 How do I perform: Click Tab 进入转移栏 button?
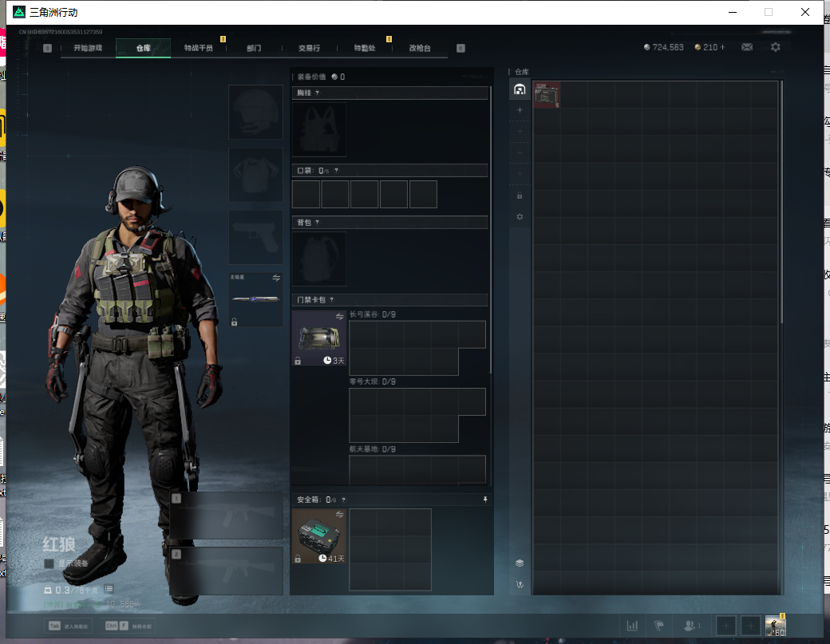pyautogui.click(x=69, y=626)
